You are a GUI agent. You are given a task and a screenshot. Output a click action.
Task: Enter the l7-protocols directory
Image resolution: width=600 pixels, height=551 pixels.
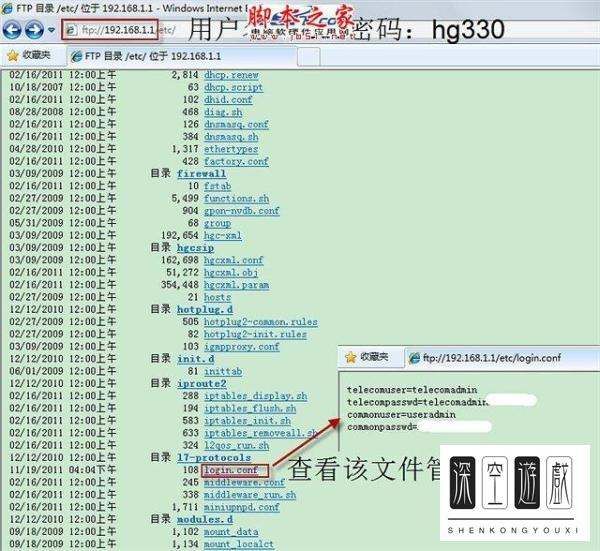pos(214,458)
